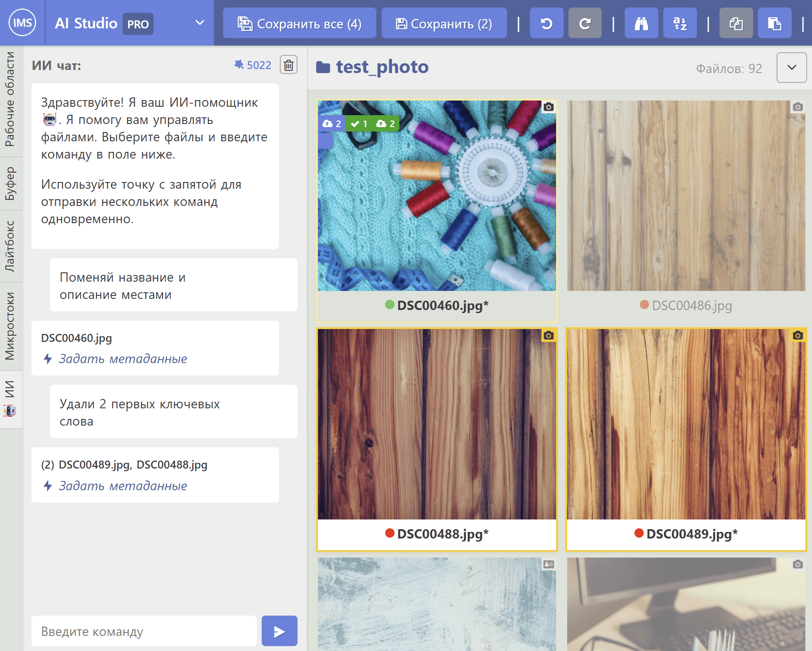Open search with the binoculars icon
This screenshot has width=812, height=651.
pos(641,23)
